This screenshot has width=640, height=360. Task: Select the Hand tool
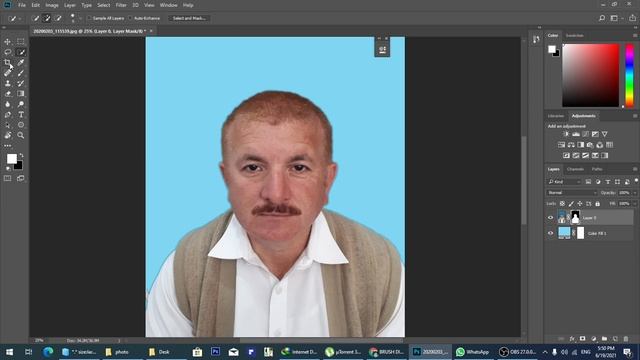[x=7, y=135]
